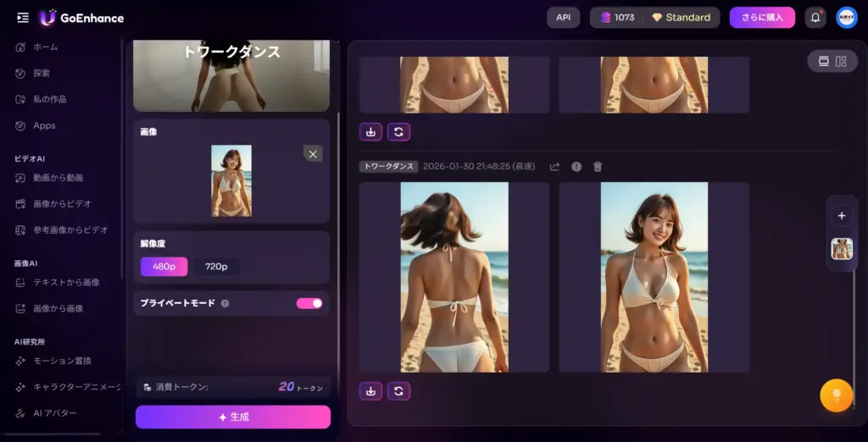The height and width of the screenshot is (442, 868).
Task: Click the API button
Action: (x=564, y=18)
